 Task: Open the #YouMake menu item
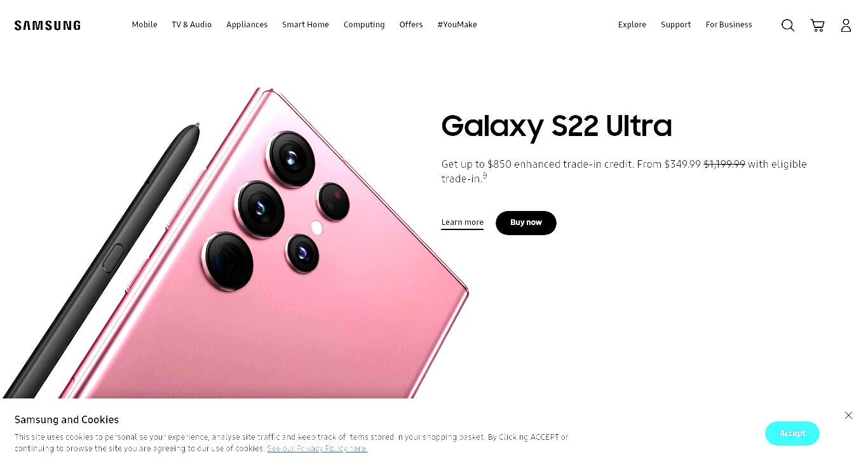coord(457,25)
